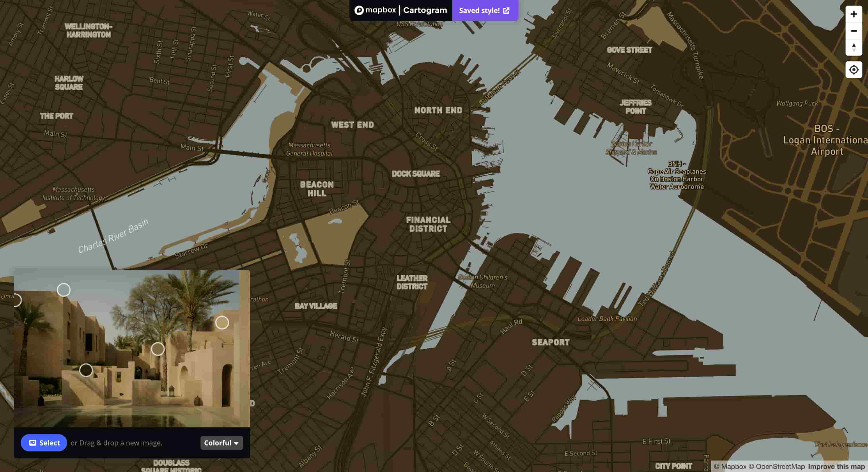The width and height of the screenshot is (868, 472).
Task: Select the olive picker circle in the image center
Action: 158,350
